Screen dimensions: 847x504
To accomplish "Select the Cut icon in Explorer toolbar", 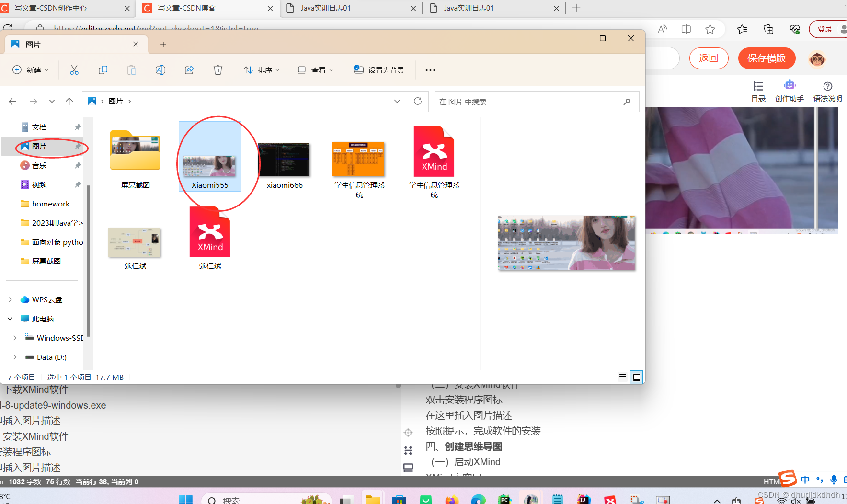I will [74, 70].
